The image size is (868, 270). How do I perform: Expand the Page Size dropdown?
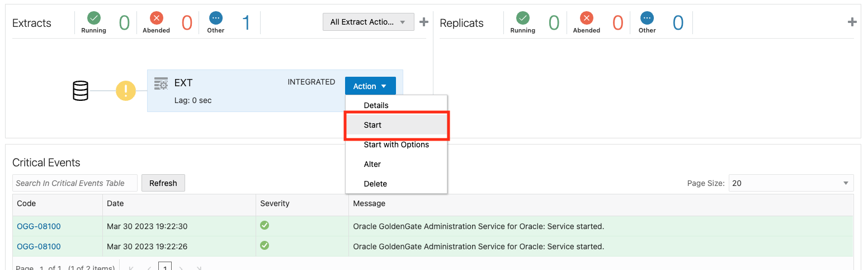[791, 183]
